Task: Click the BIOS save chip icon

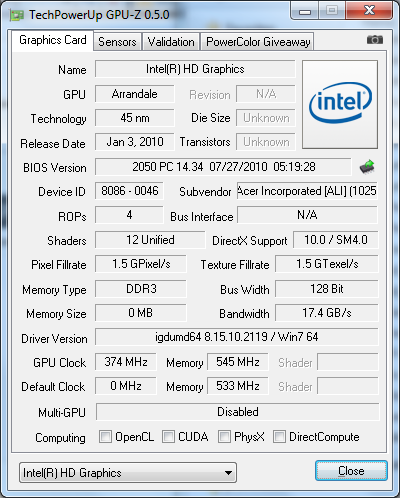Action: click(x=367, y=167)
